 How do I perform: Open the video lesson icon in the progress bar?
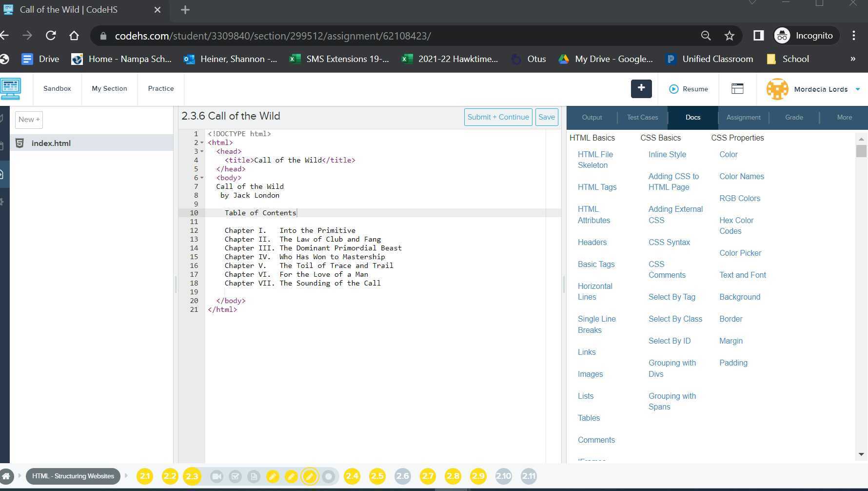click(x=217, y=476)
